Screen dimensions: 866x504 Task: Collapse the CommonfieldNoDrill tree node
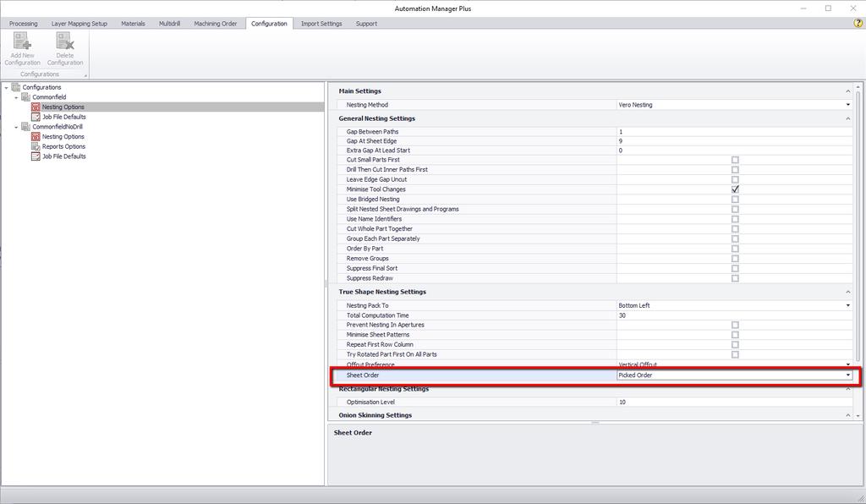(16, 128)
